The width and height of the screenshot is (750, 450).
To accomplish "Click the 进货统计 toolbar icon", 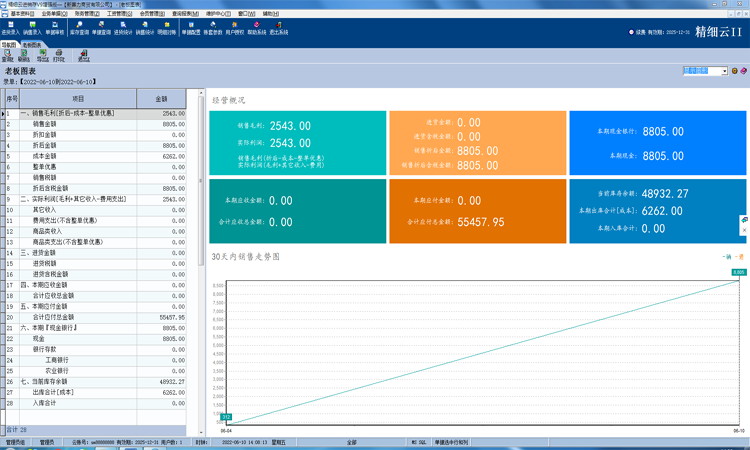I will pyautogui.click(x=123, y=28).
